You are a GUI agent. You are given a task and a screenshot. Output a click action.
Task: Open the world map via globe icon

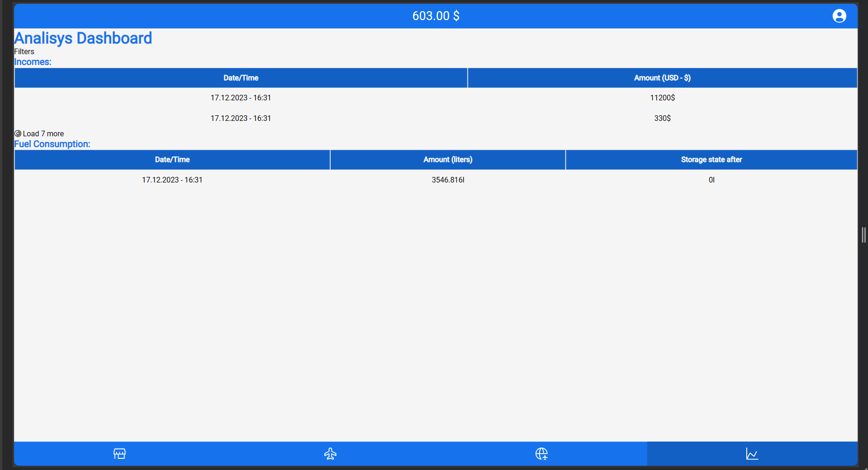[x=541, y=453]
